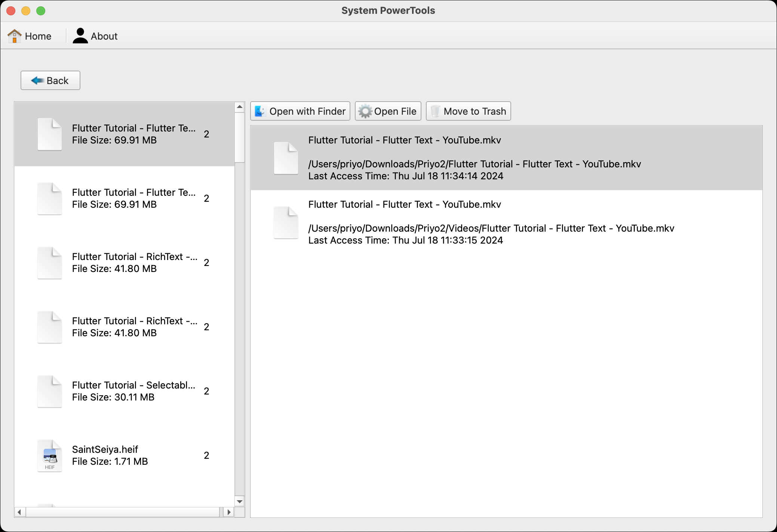Select first Flutter Te... 69.91 MB group

tap(125, 134)
